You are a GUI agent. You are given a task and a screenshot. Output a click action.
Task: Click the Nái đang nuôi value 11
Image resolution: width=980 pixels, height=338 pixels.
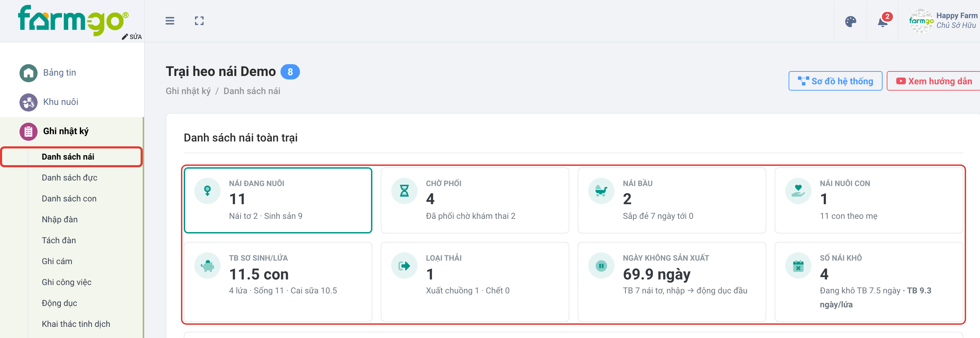[x=237, y=199]
